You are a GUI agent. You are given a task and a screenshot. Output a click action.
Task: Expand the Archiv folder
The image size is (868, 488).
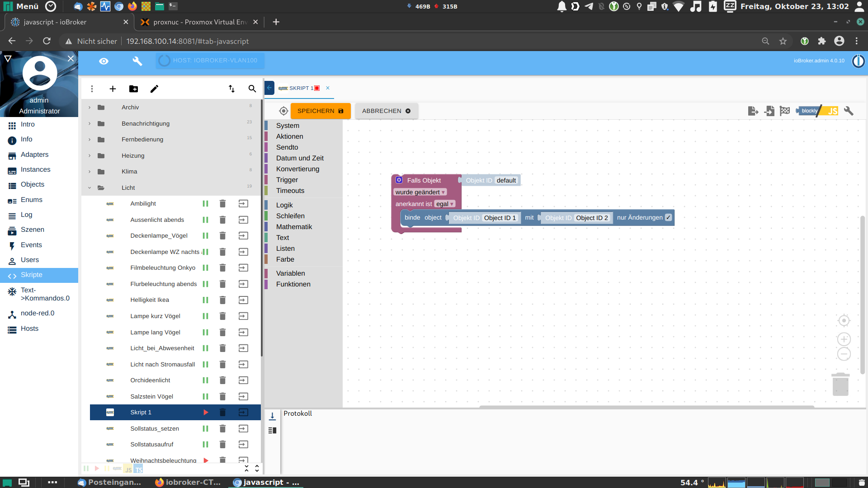tap(90, 108)
